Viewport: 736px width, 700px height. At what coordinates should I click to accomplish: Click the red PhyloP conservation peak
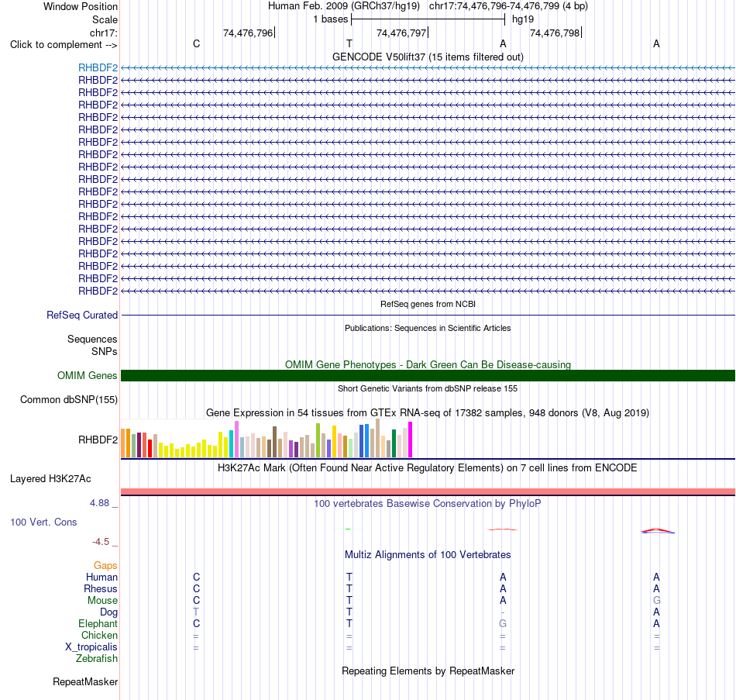point(657,531)
